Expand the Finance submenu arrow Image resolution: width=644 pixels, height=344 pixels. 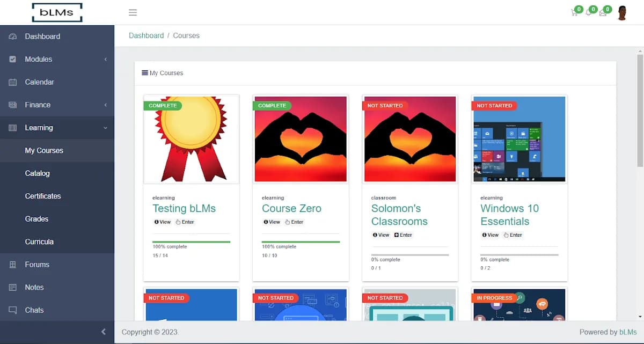click(105, 105)
